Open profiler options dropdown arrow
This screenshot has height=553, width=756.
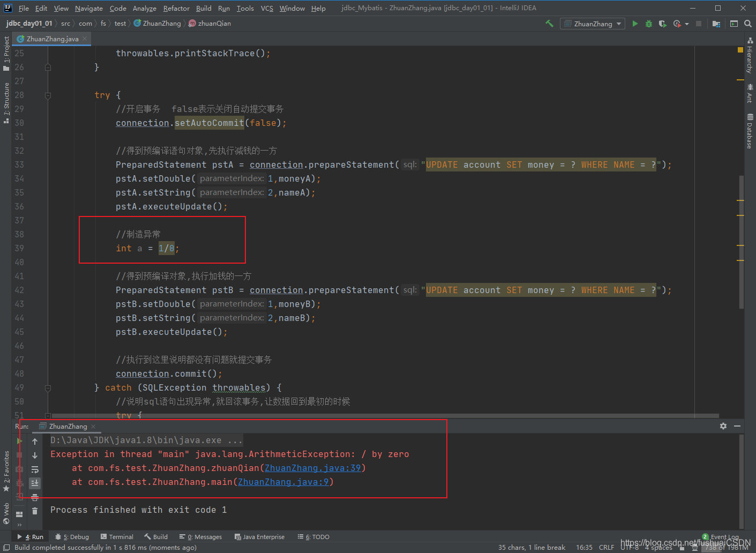(x=687, y=24)
